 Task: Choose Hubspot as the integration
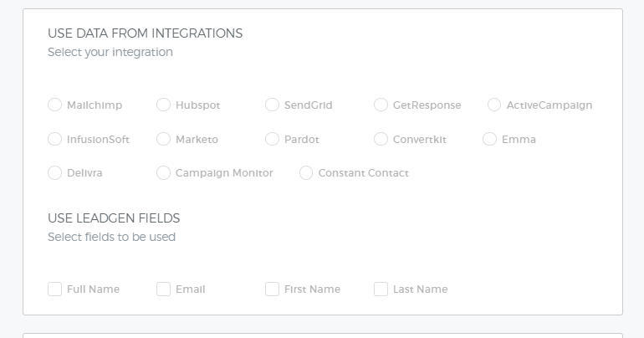coord(164,105)
